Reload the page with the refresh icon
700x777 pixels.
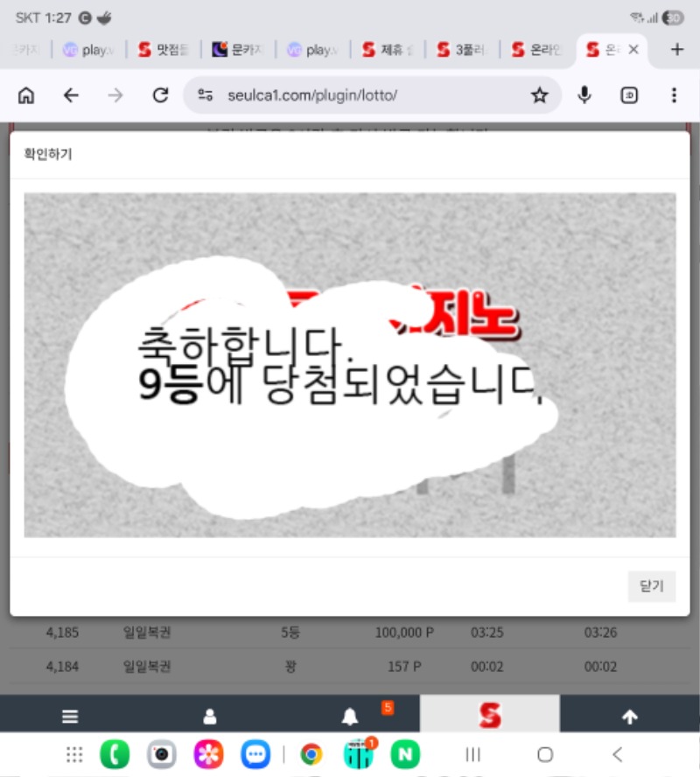pos(160,95)
